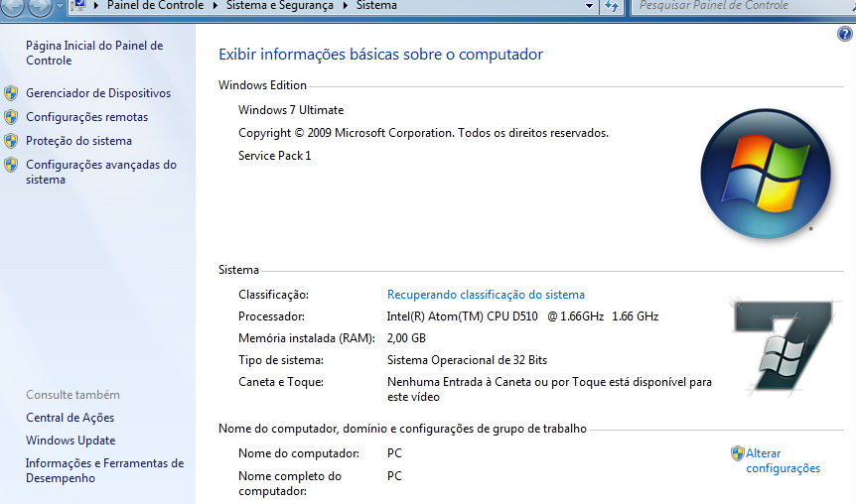Open Informações e Ferramentas de Desempenho link

click(105, 470)
